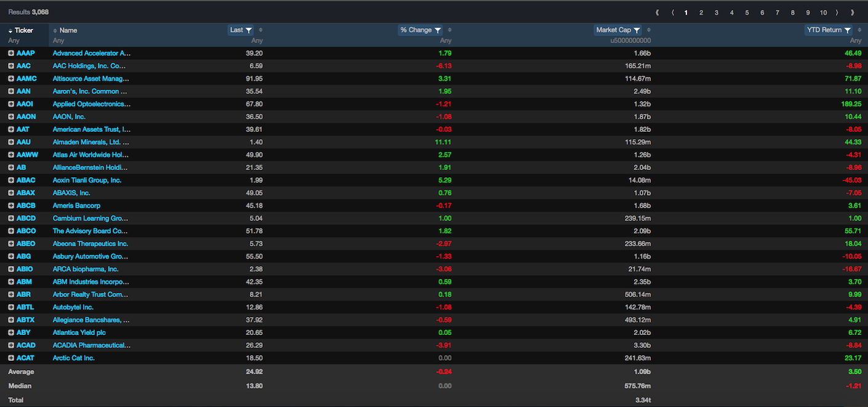Expand the ABM row
Viewport: 868px width, 407px height.
[x=11, y=282]
